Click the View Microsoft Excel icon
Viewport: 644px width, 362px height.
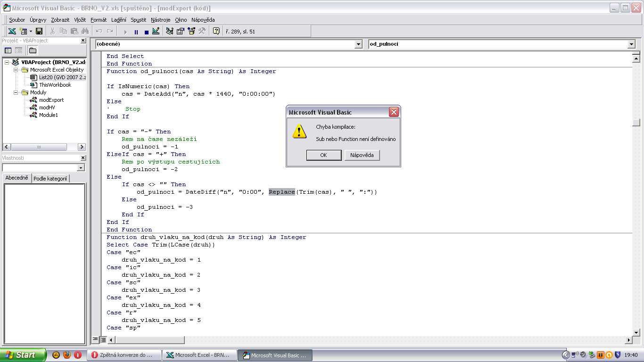(12, 31)
